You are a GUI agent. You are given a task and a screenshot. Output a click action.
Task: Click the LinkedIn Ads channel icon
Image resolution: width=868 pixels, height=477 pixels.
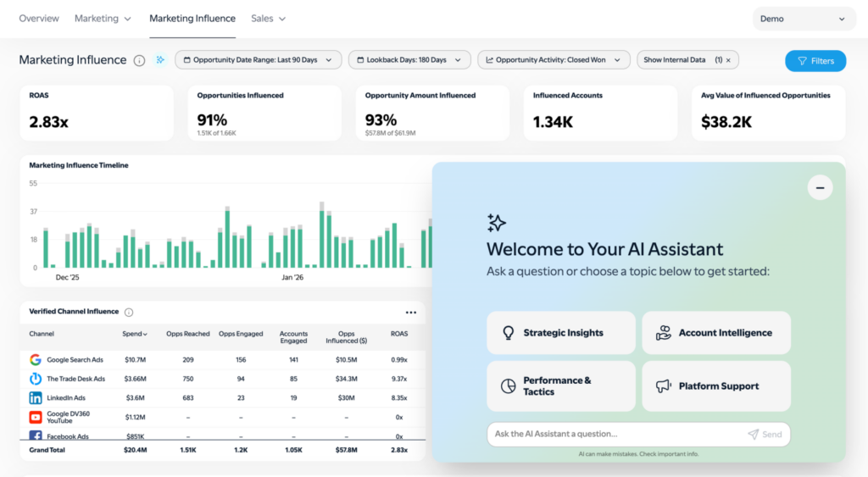[36, 397]
